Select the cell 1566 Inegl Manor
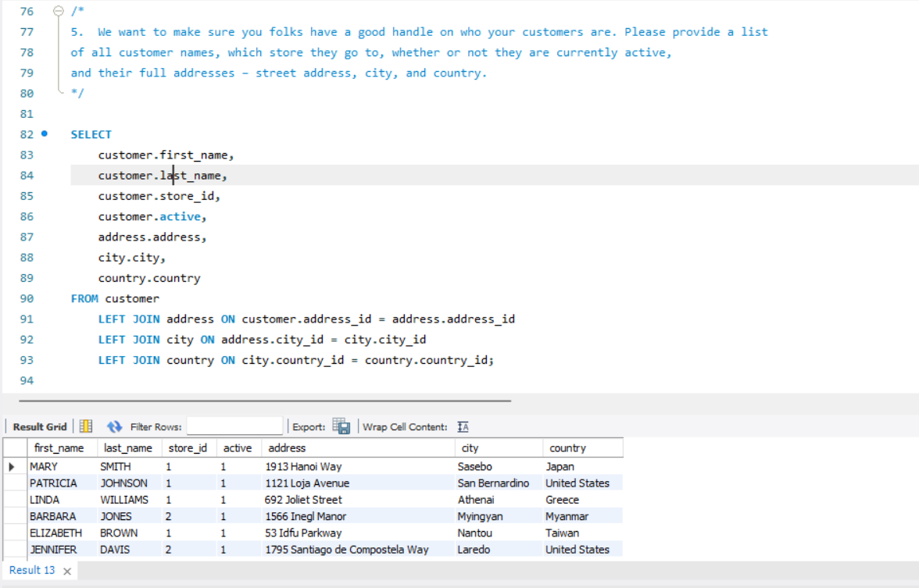Screen dimensions: 919x588 pyautogui.click(x=358, y=517)
